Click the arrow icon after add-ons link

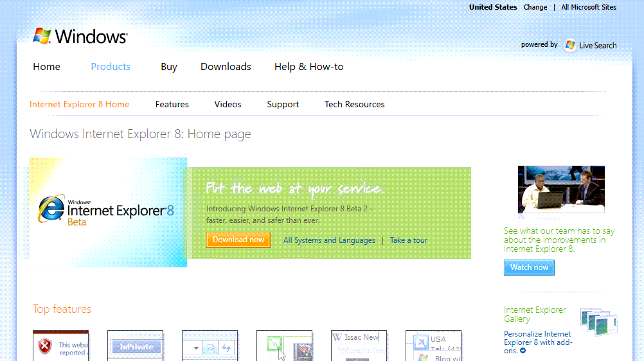[x=523, y=351]
